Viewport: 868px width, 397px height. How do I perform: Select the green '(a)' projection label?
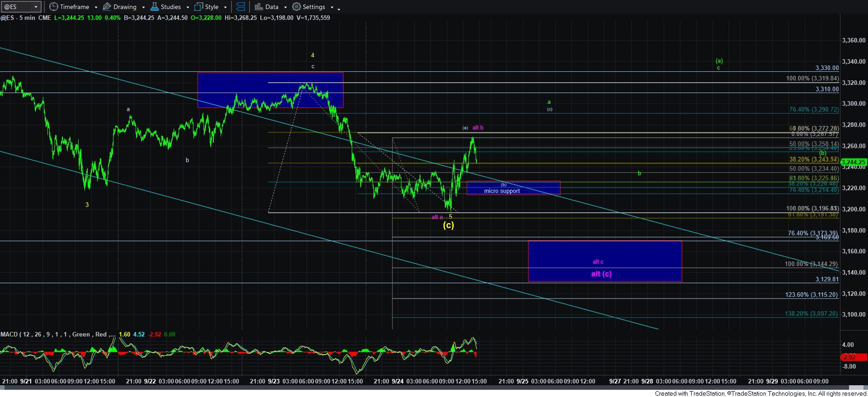coord(719,61)
